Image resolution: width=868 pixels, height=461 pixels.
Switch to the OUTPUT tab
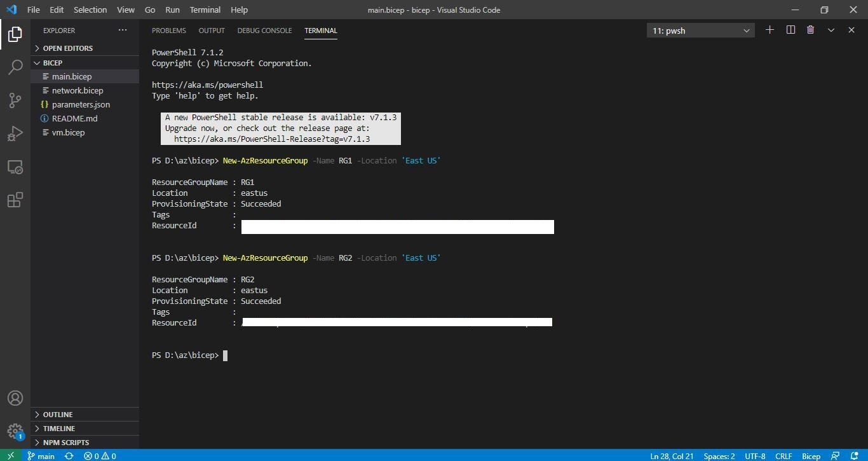click(x=212, y=30)
